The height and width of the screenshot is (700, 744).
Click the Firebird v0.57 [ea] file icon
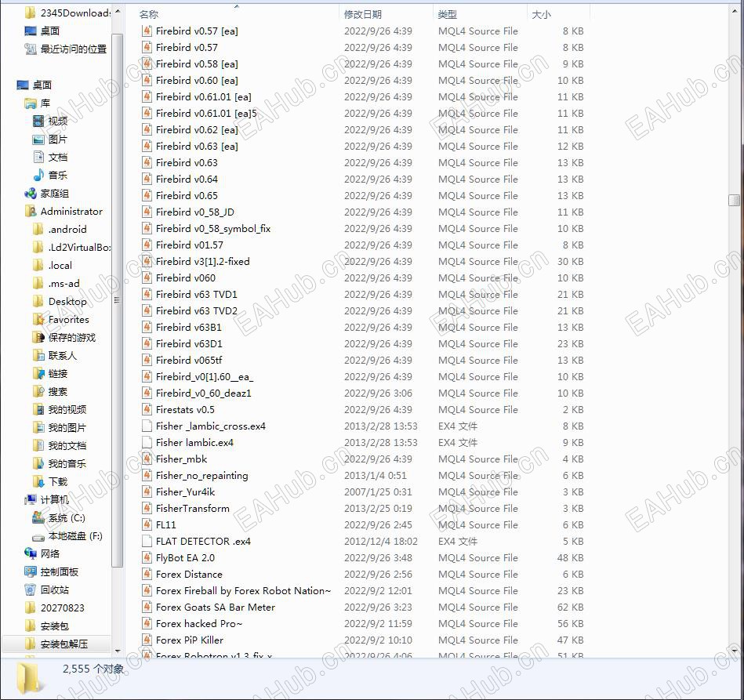pos(147,31)
